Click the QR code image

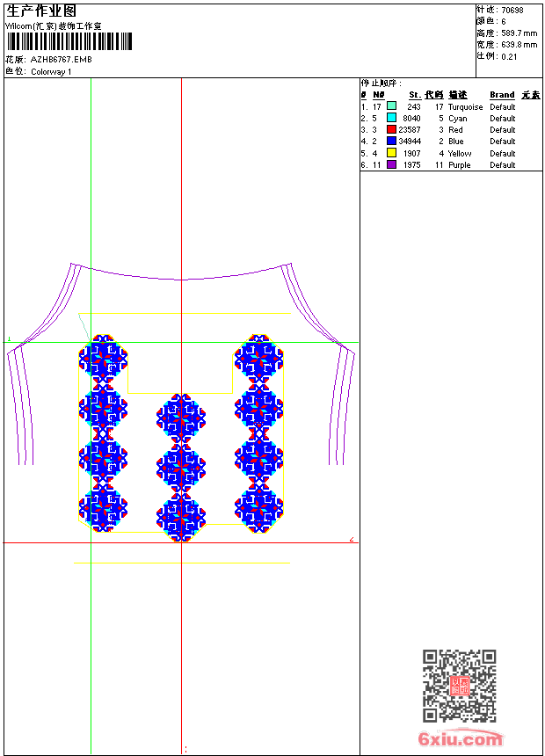(459, 686)
